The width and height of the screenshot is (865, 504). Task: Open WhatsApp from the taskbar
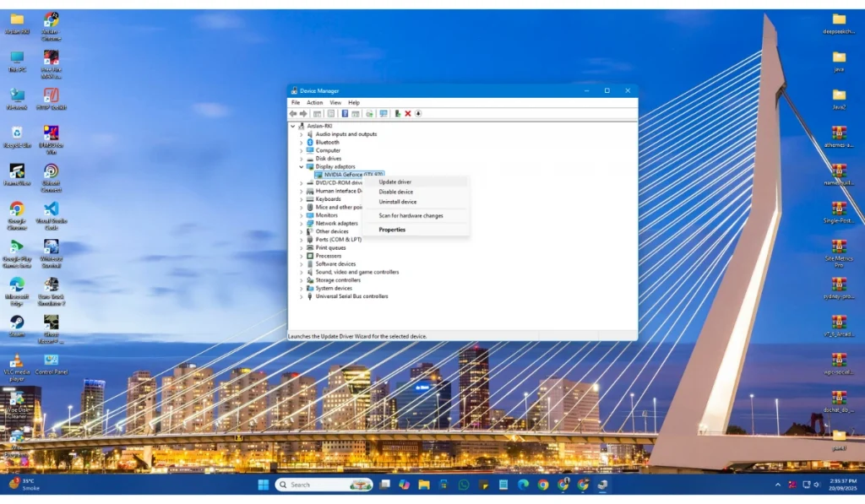click(464, 485)
